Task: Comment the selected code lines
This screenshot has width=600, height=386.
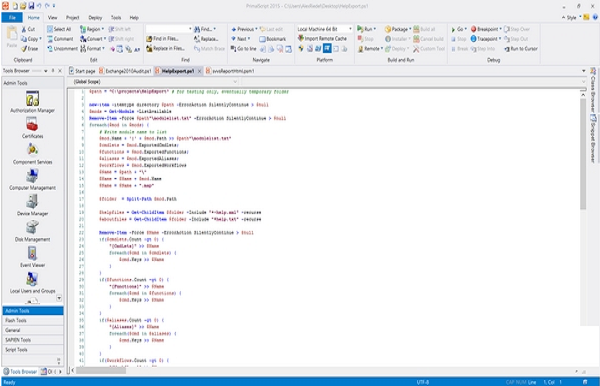Action: click(x=60, y=39)
